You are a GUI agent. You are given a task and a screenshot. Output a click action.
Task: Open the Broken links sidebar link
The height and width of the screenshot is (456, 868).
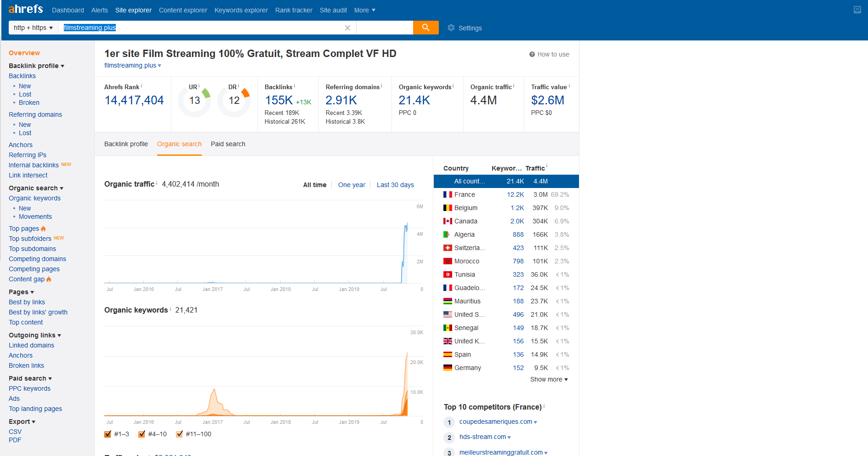[26, 365]
